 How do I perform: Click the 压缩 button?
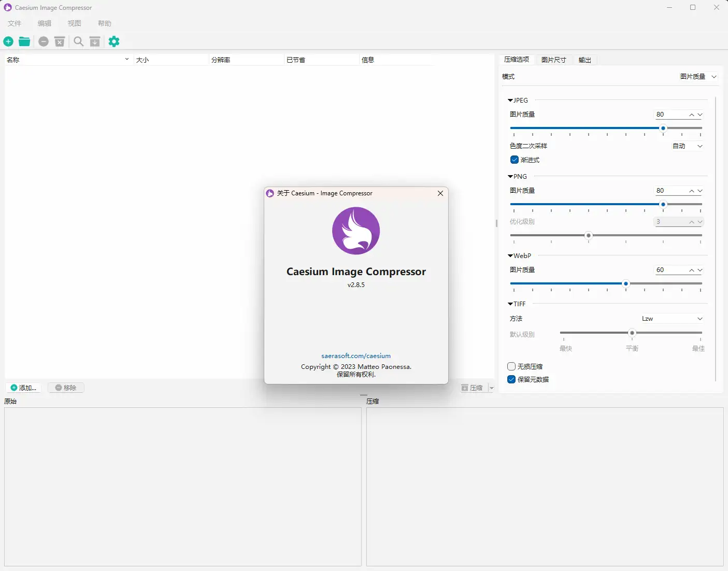[x=473, y=388]
